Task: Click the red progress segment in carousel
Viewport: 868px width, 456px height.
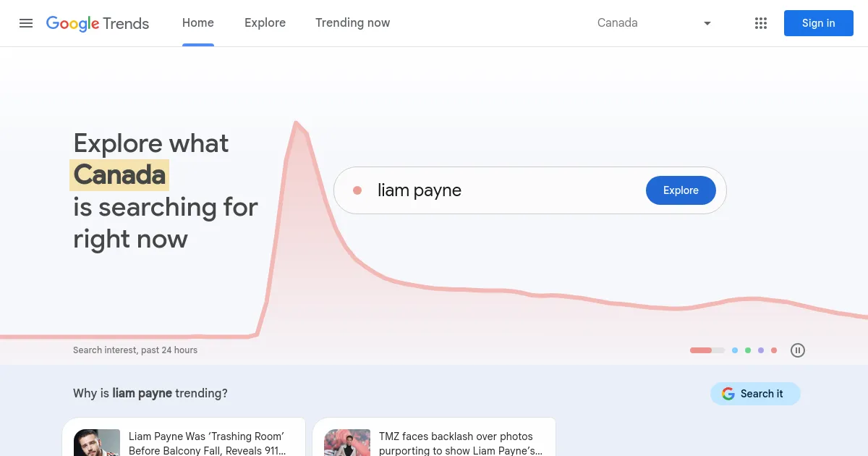Action: (x=700, y=350)
